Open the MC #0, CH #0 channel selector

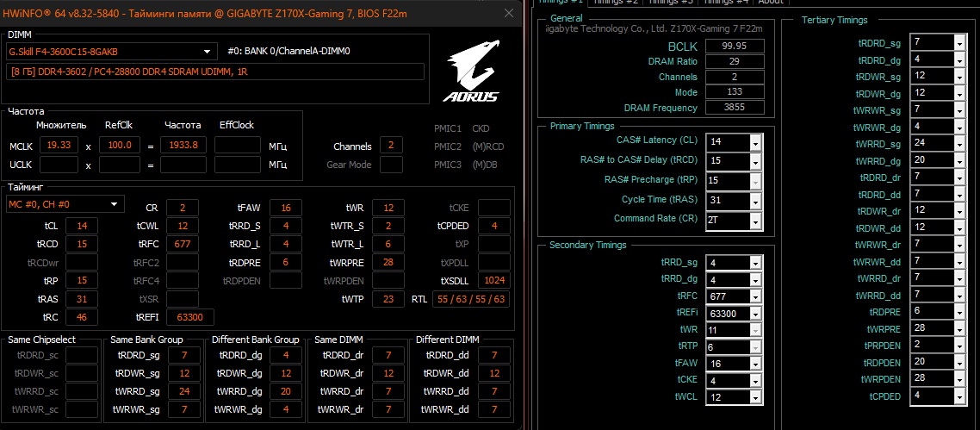click(x=65, y=203)
